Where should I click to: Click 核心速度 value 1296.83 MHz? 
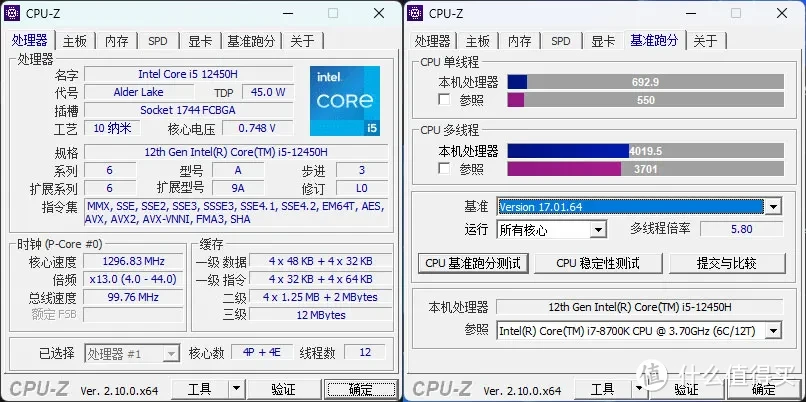click(x=133, y=261)
